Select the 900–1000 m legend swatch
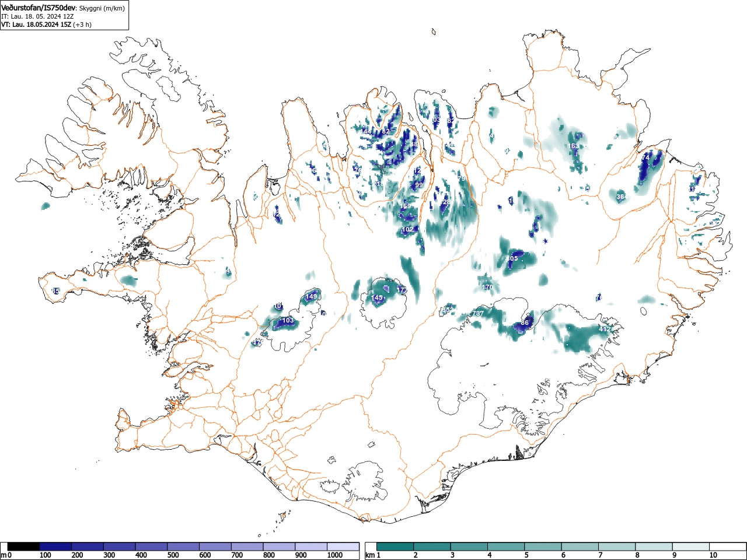 point(311,547)
